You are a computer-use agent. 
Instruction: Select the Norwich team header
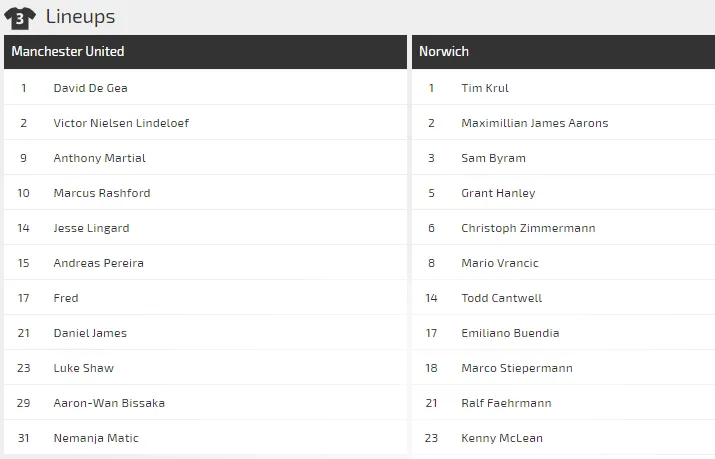[444, 52]
